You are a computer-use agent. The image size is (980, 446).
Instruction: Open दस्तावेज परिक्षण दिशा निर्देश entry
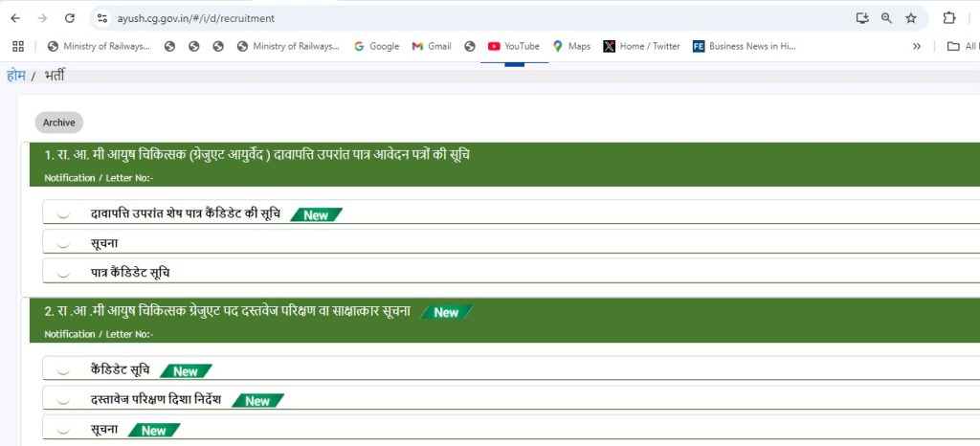coord(155,399)
